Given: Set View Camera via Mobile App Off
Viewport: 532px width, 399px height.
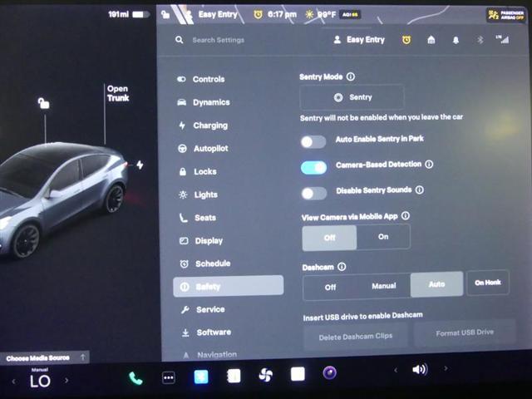Looking at the screenshot, I should [x=329, y=238].
